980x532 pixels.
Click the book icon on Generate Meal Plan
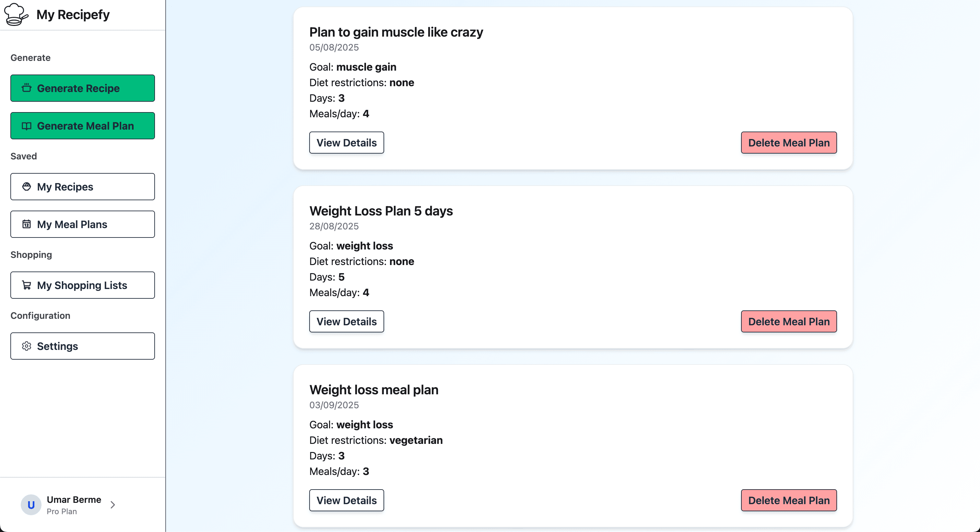point(26,126)
